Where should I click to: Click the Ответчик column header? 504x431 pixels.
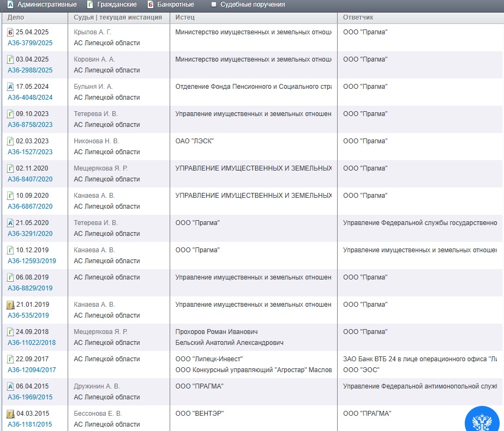click(x=358, y=17)
